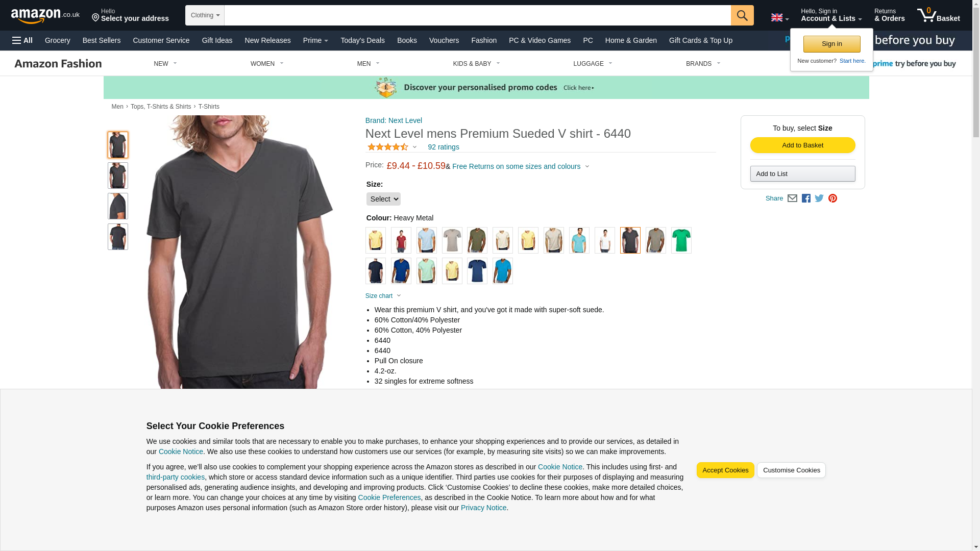980x551 pixels.
Task: Share the product on Twitter
Action: click(x=819, y=198)
